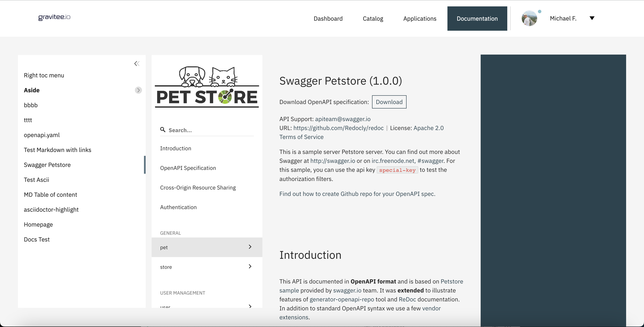Open the Dashboard menu item
This screenshot has width=644, height=327.
328,19
